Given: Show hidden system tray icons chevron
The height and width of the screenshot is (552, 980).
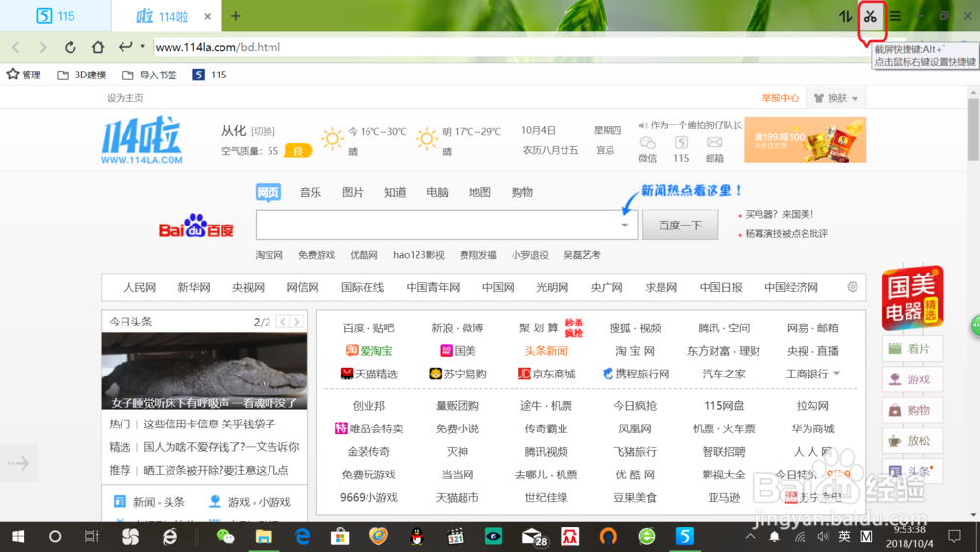Looking at the screenshot, I should [x=750, y=536].
